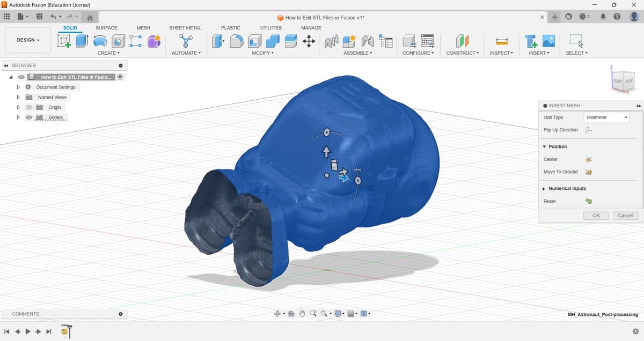Select the As-built Joint tool
This screenshot has width=644, height=341.
tap(368, 41)
